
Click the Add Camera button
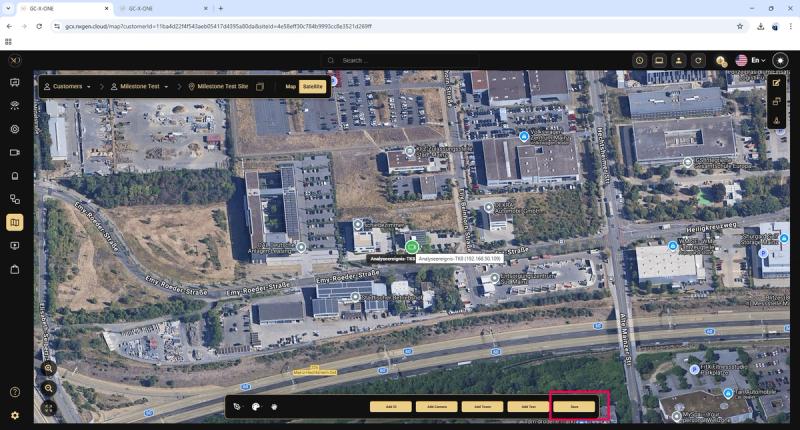coord(437,407)
